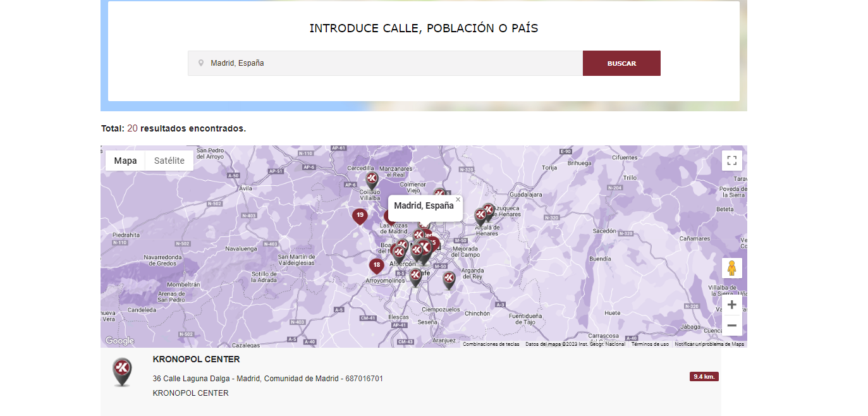Zoom in the map with plus button
The height and width of the screenshot is (416, 868).
point(732,305)
